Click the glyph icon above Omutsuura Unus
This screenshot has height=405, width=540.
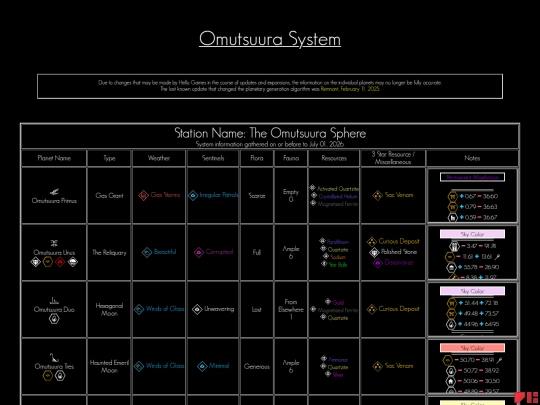point(54,243)
